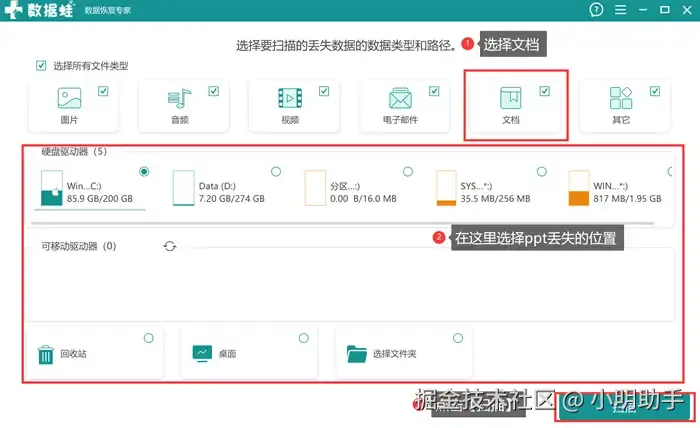The height and width of the screenshot is (428, 700).
Task: Click the WIN 1.95 GB drive icon
Action: [x=579, y=188]
